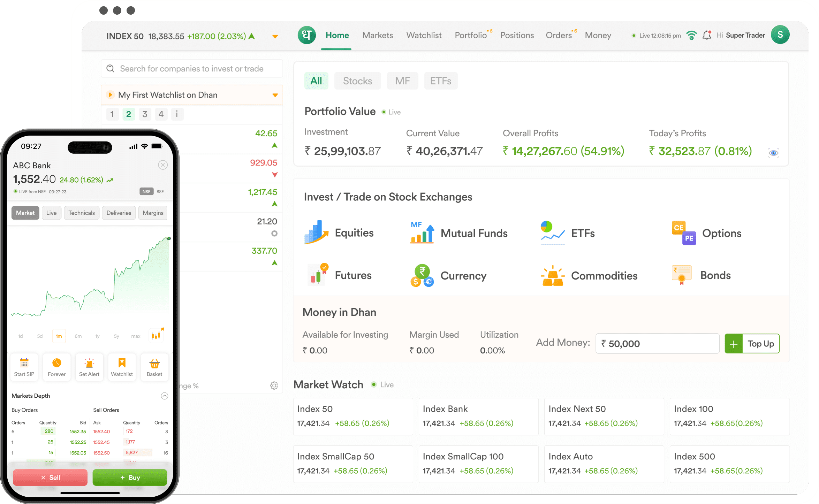Click the Add Money amount field
This screenshot has height=504, width=819.
tap(657, 344)
